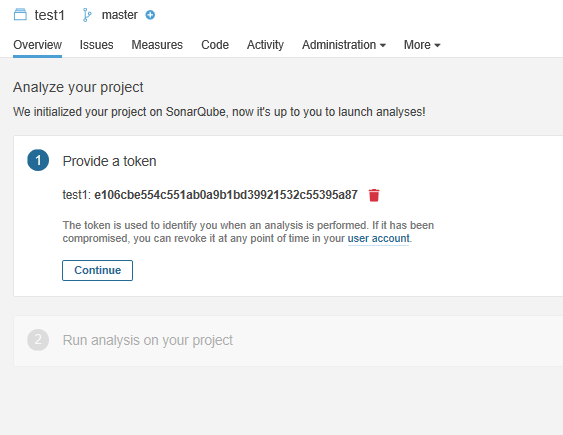Screen dimensions: 563x435
Task: Expand the More dropdown menu
Action: [x=422, y=45]
